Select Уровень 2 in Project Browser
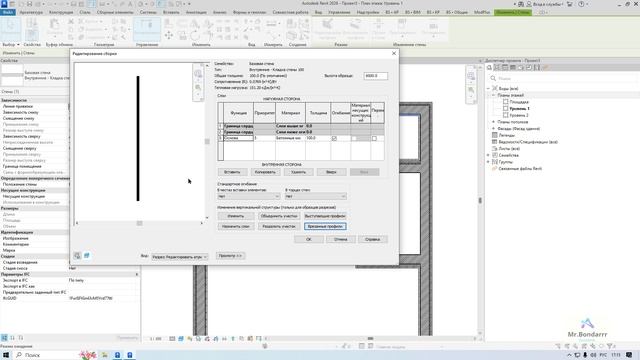640x360 pixels. point(519,115)
